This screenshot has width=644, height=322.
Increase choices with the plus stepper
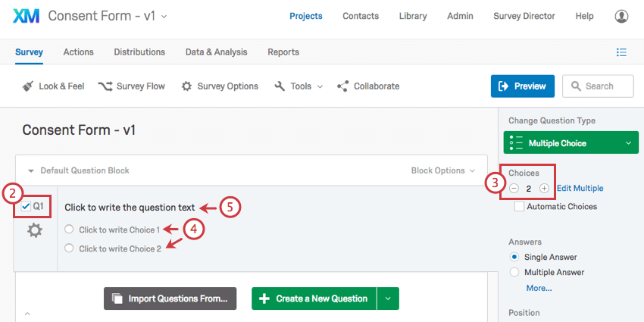[x=544, y=189]
